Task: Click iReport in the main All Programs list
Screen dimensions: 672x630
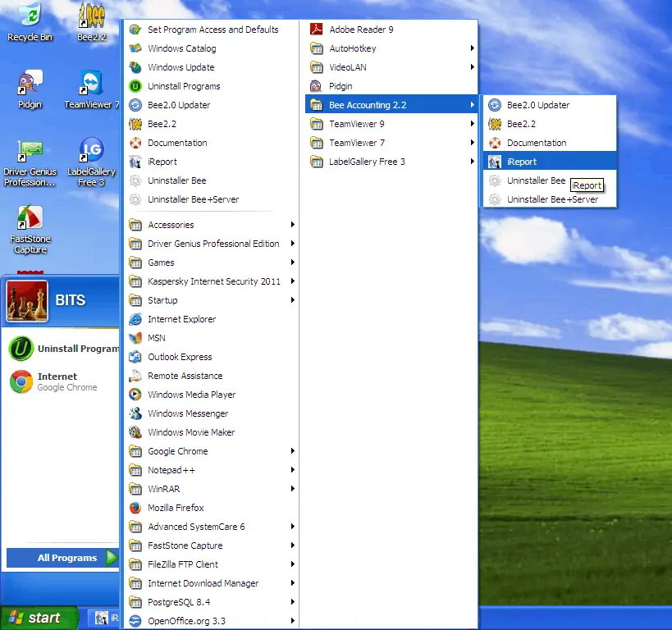Action: [x=211, y=161]
